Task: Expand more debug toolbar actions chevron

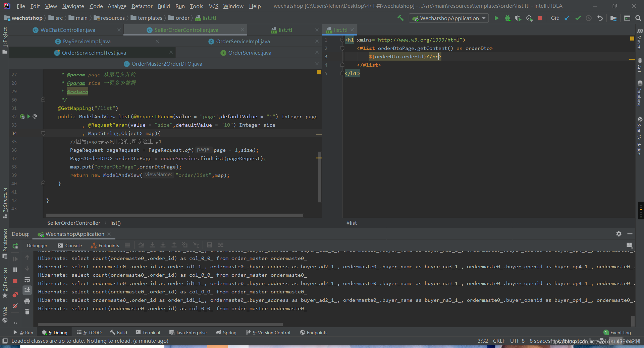Action: 15,323
